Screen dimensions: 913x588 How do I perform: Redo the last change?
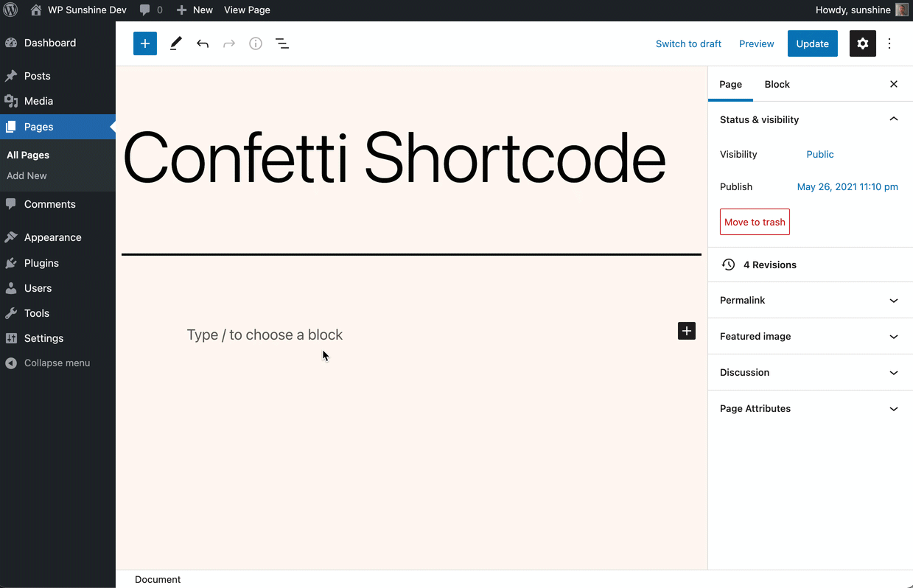[x=229, y=43]
